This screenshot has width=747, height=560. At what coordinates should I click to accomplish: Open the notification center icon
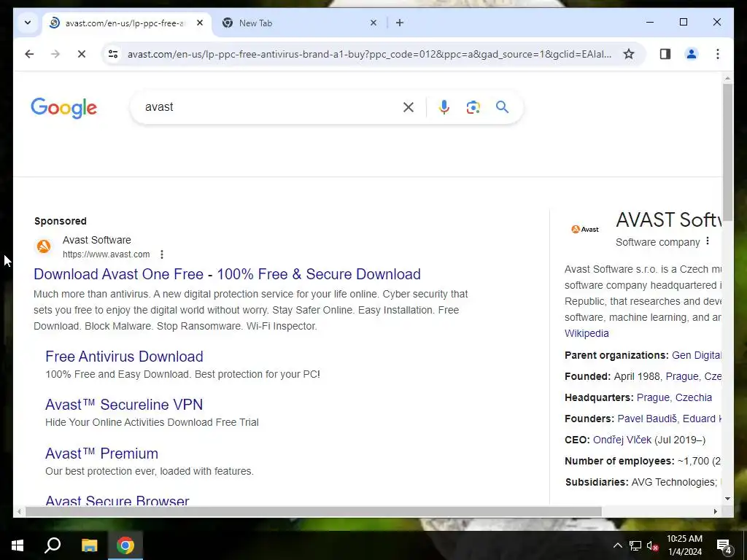[724, 545]
